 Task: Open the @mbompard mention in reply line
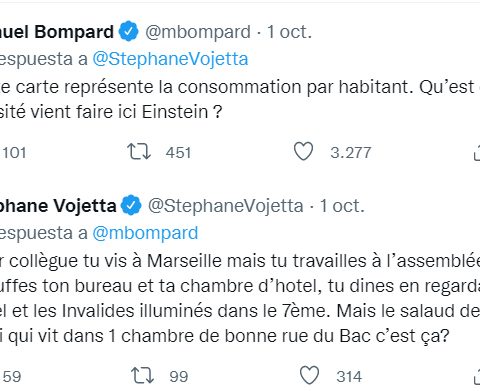145,233
